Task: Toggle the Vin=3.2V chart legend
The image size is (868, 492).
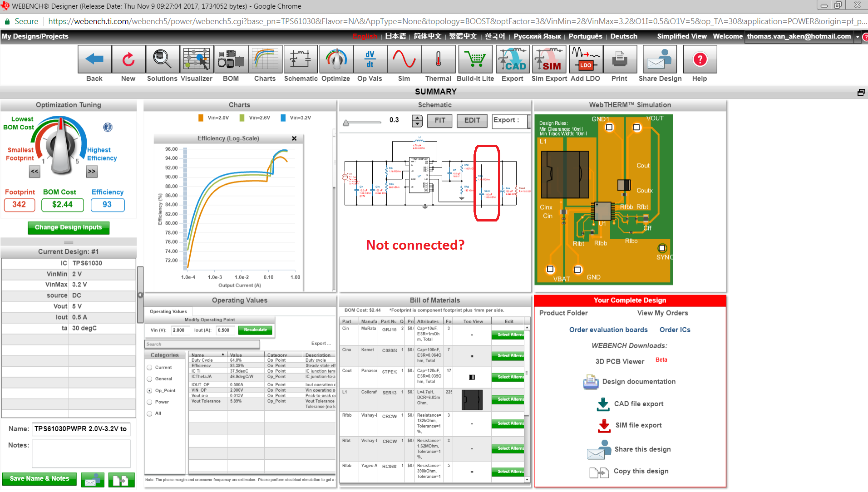Action: (296, 118)
